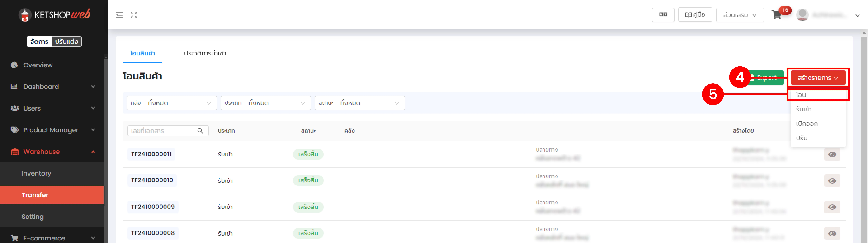Image resolution: width=868 pixels, height=245 pixels.
Task: Open Transfer in sidebar
Action: 52,195
